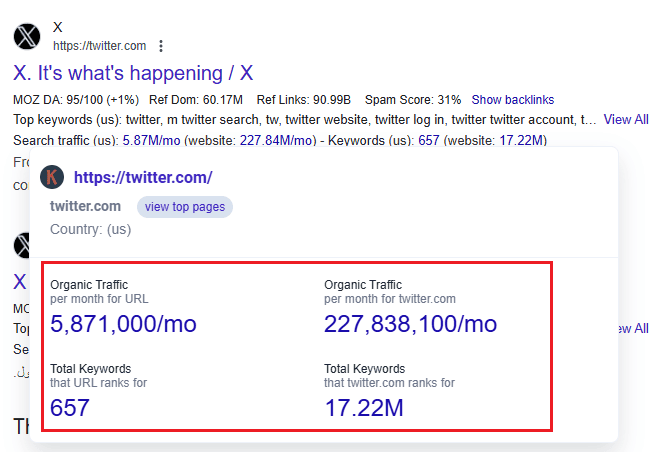This screenshot has width=666, height=452.
Task: Click the MOZ DA: 95/100 (+1%) text
Action: [76, 100]
